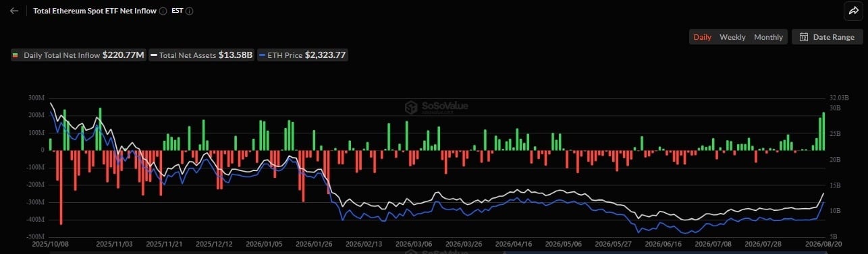868x254 pixels.
Task: Toggle Total Net Assets series visibility
Action: click(x=201, y=55)
